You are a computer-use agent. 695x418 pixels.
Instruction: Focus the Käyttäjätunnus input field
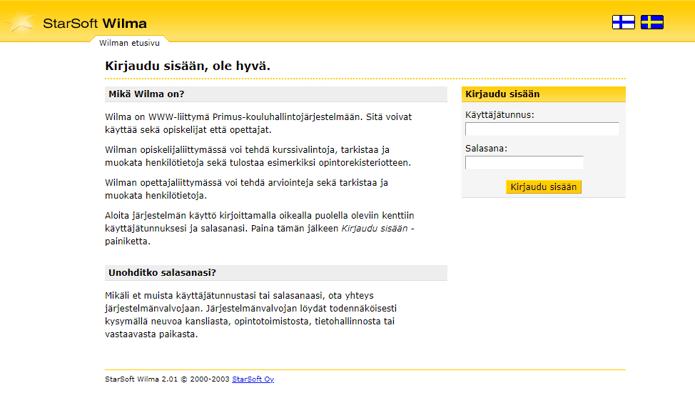tap(541, 129)
